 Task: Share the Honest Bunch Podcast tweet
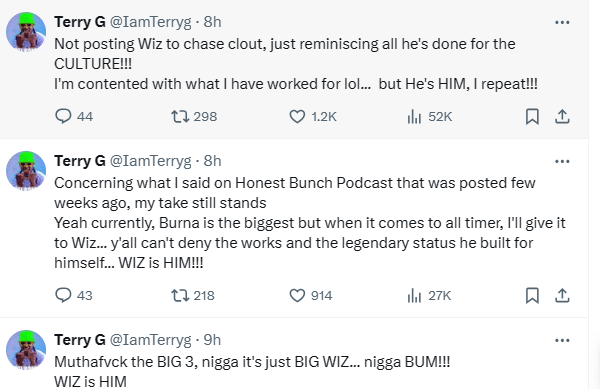coord(562,295)
